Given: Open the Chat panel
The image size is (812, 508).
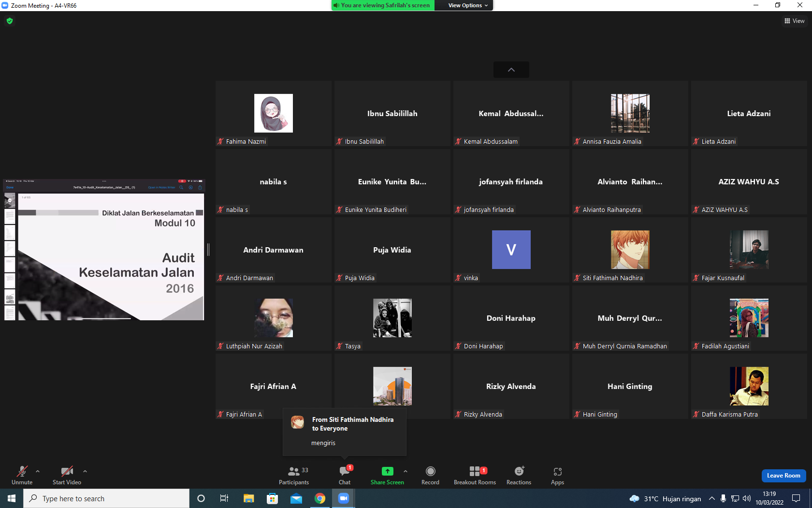Looking at the screenshot, I should [345, 475].
